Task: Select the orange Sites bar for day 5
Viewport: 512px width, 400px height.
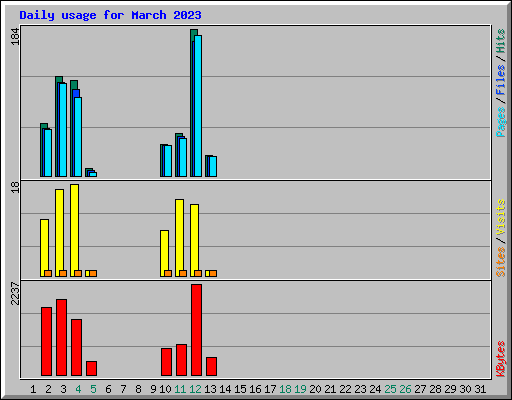Action: pyautogui.click(x=93, y=273)
